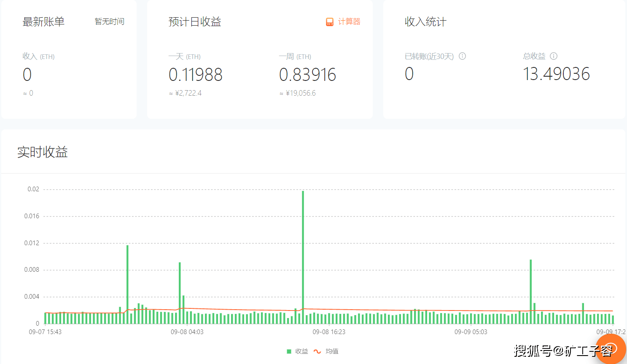Click the 09-08 16:23 x-axis label
This screenshot has width=627, height=364.
[x=329, y=332]
